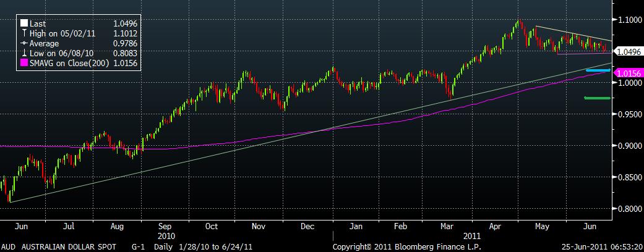
Task: Click the Average legend marker icon
Action: point(24,43)
